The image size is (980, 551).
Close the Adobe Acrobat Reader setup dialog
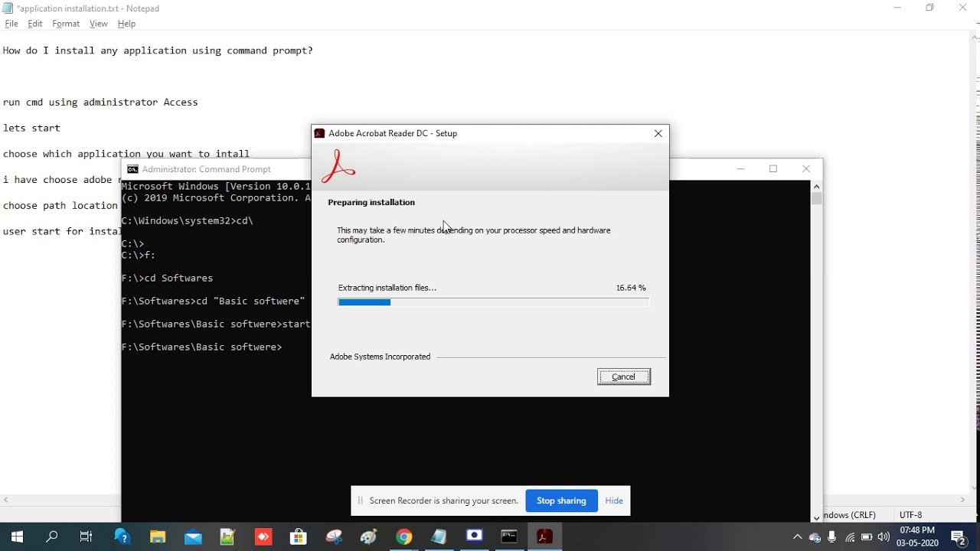point(658,133)
